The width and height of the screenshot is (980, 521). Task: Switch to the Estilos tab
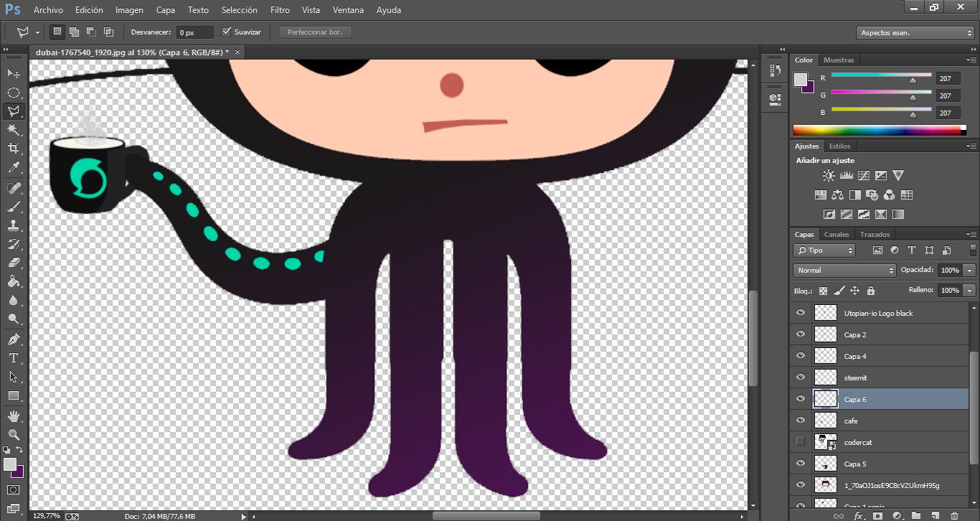(840, 146)
